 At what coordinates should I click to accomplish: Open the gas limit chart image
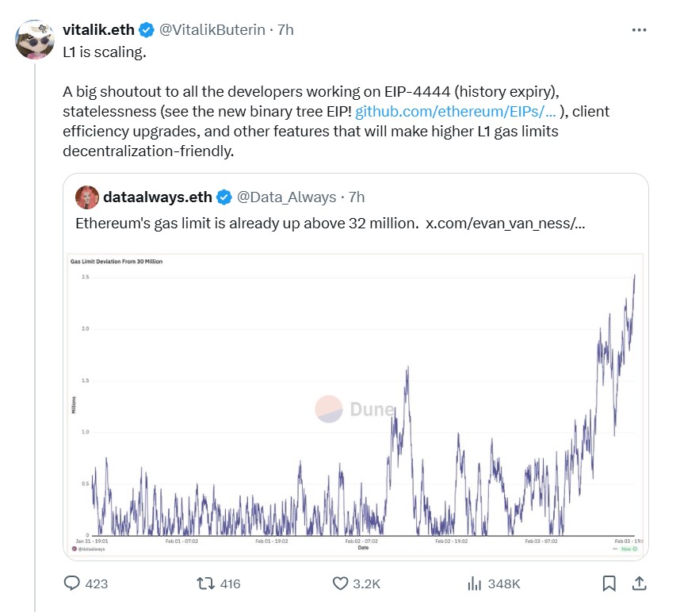point(355,404)
